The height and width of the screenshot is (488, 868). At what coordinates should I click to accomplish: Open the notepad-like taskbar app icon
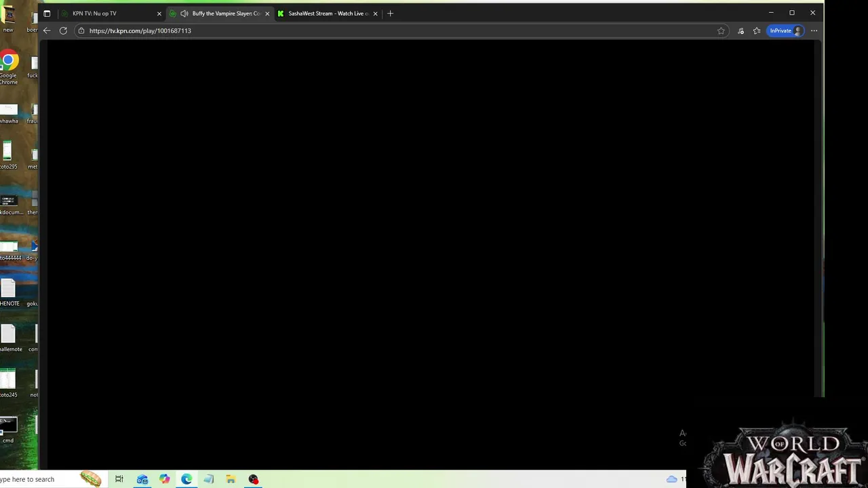[209, 479]
